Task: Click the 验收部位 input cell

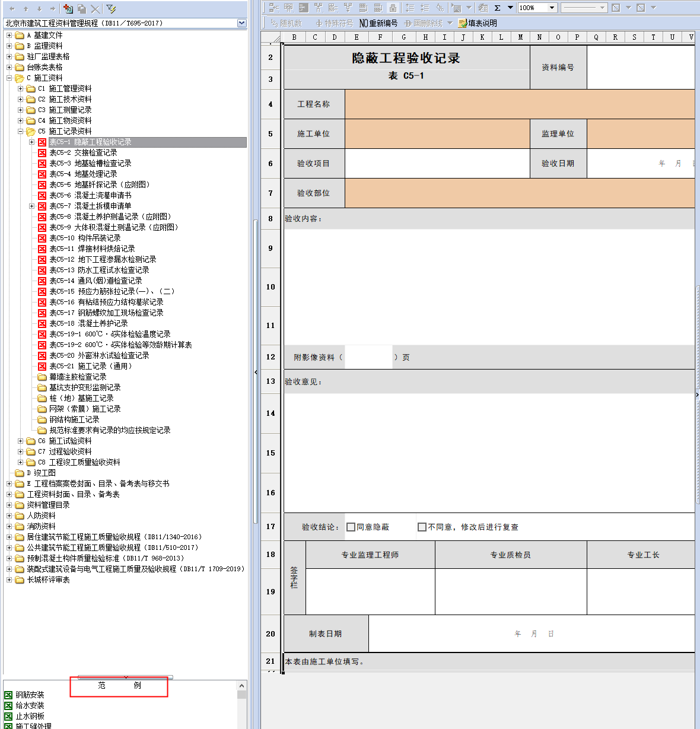Action: point(520,193)
